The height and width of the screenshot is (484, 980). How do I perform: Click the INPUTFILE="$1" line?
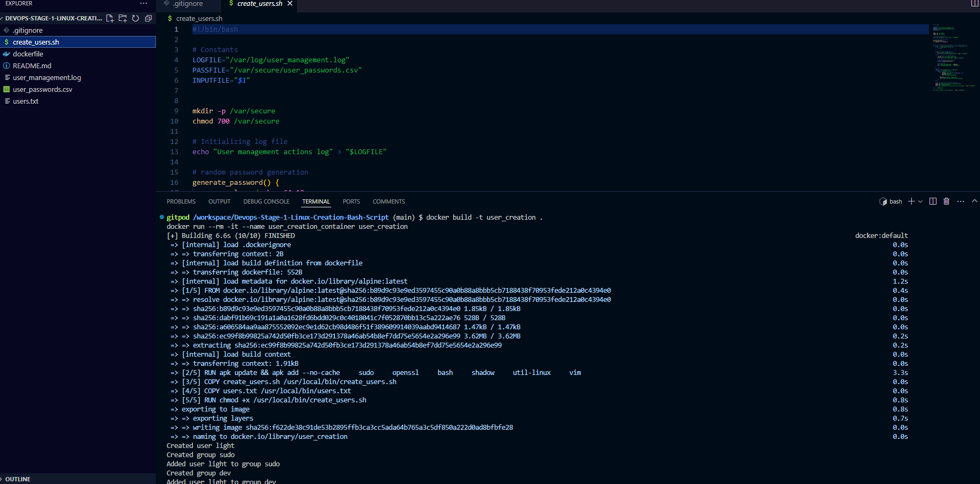point(221,80)
